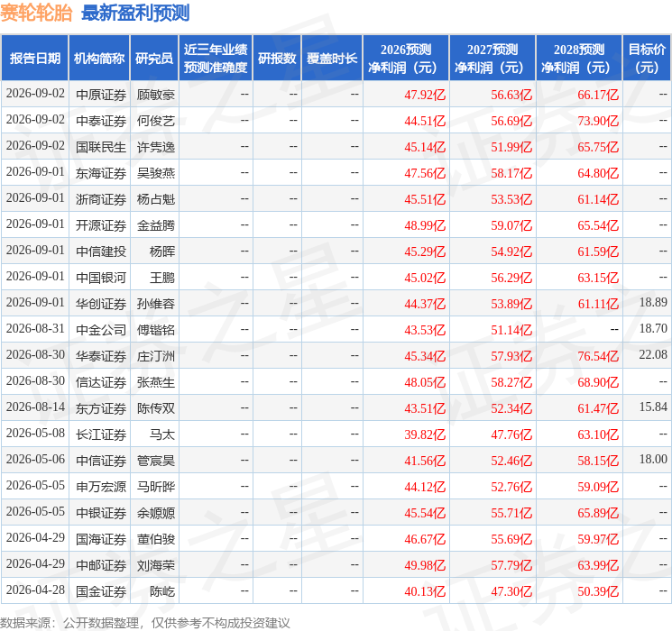Click the 2026预测净利润 header
Viewport: 672px width, 631px height.
(x=406, y=58)
